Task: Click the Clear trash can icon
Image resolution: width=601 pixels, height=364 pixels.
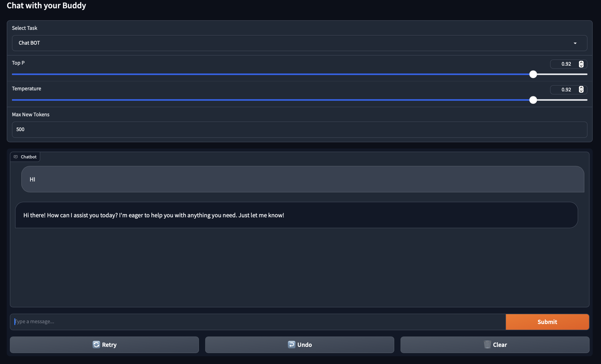Action: coord(487,345)
